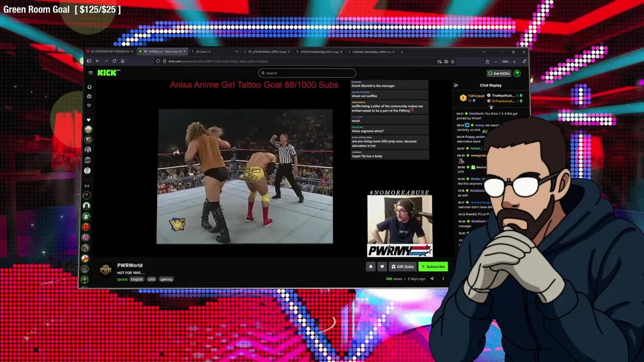Switch to the HDXN0C1XbAARMsh JPEG image tab

(x=371, y=52)
